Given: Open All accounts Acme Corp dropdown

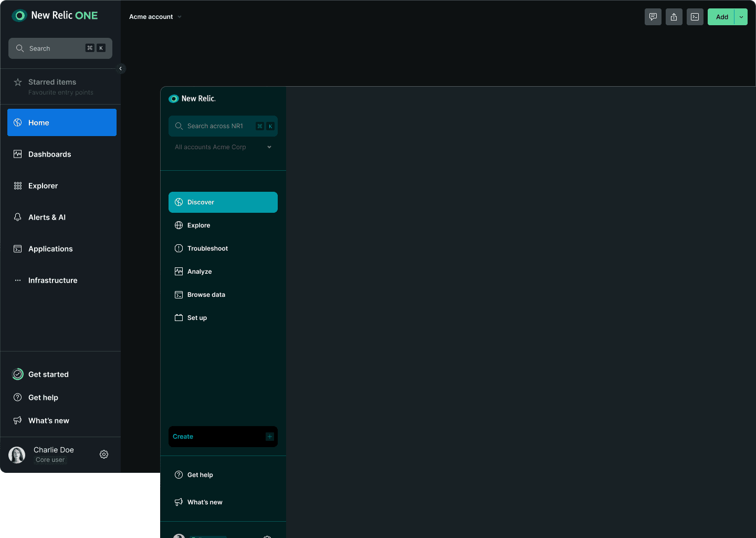Looking at the screenshot, I should [223, 147].
